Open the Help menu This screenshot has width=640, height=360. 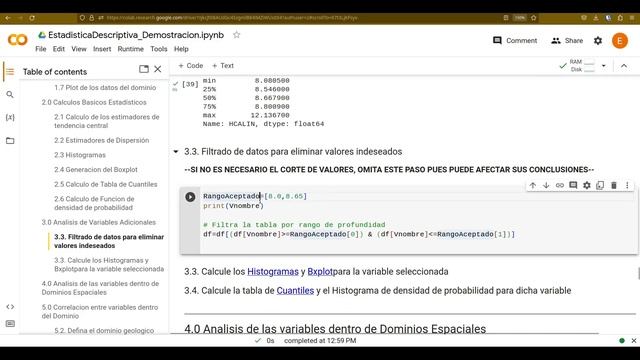181,49
